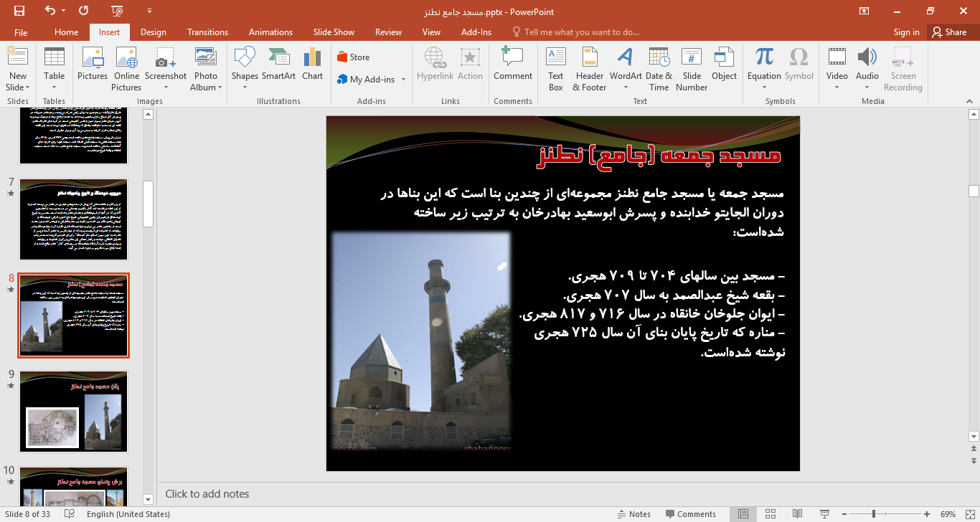Open the Add-Ins tab
Image resolution: width=980 pixels, height=522 pixels.
click(476, 32)
